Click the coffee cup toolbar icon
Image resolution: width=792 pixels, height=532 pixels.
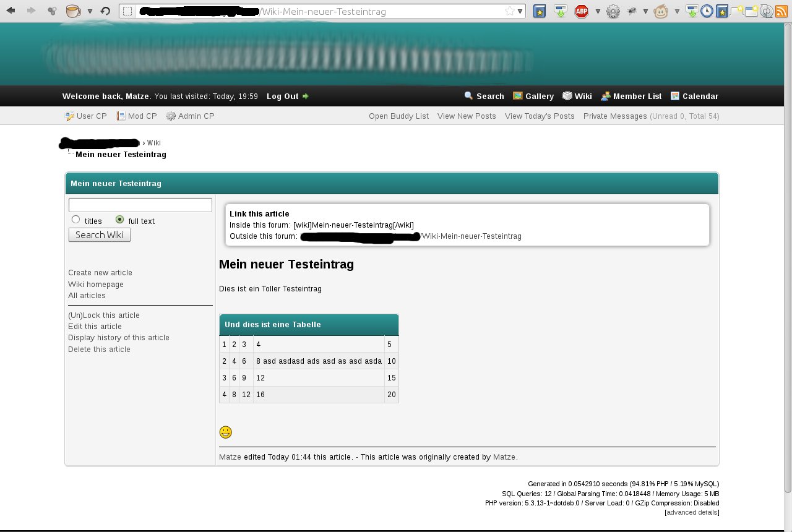coord(73,11)
